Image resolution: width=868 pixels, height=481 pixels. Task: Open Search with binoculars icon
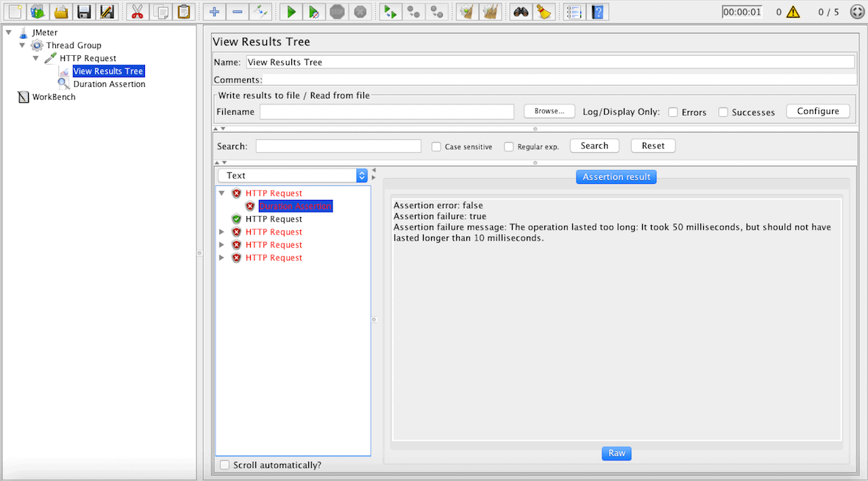[521, 12]
